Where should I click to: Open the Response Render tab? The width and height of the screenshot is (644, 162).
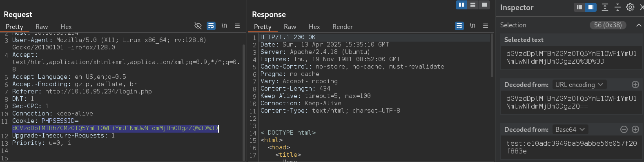342,27
